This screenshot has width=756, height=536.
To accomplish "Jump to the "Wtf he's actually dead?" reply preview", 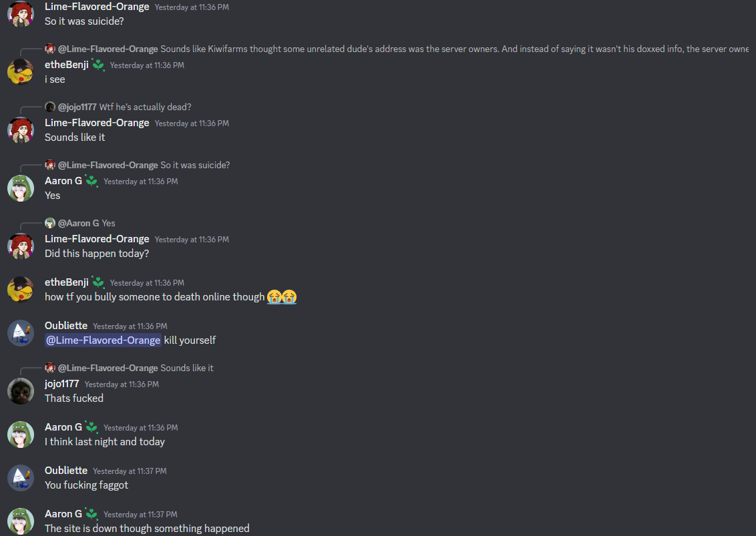I will [x=145, y=107].
